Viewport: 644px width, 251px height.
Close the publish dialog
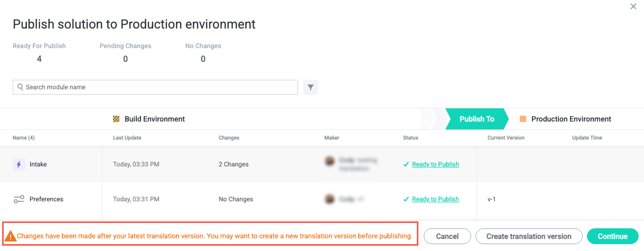[x=633, y=7]
